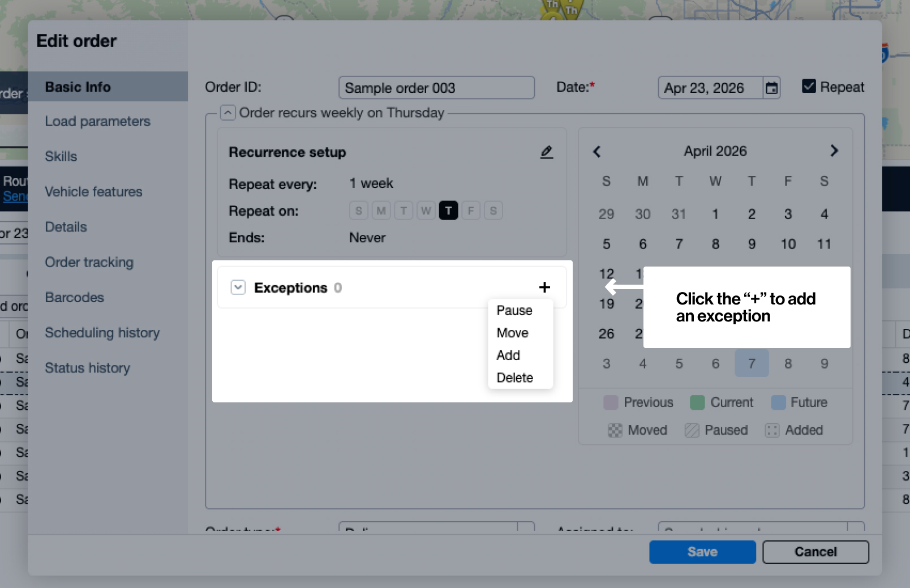Go to previous month in calendar
Viewport: 910px width, 588px height.
(x=596, y=151)
